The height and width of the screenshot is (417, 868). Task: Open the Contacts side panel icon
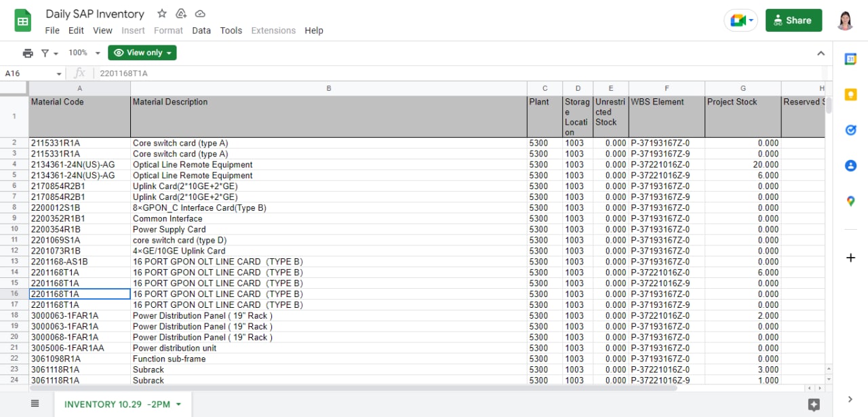850,165
